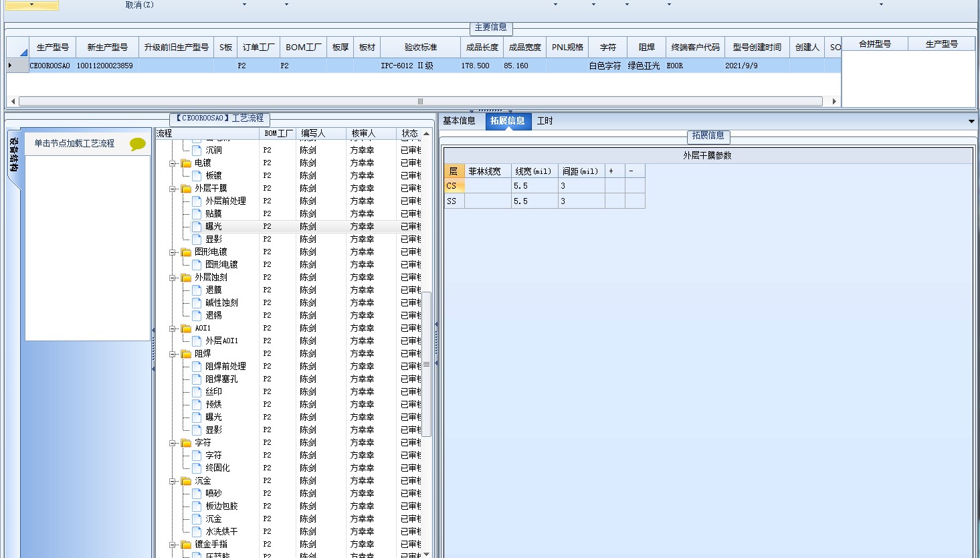The width and height of the screenshot is (980, 558).
Task: Collapse the 阻焊 tree node
Action: (173, 354)
